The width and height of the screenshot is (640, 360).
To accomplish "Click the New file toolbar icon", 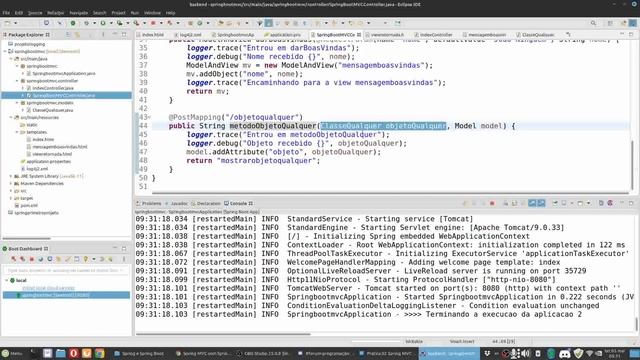I will coord(7,23).
